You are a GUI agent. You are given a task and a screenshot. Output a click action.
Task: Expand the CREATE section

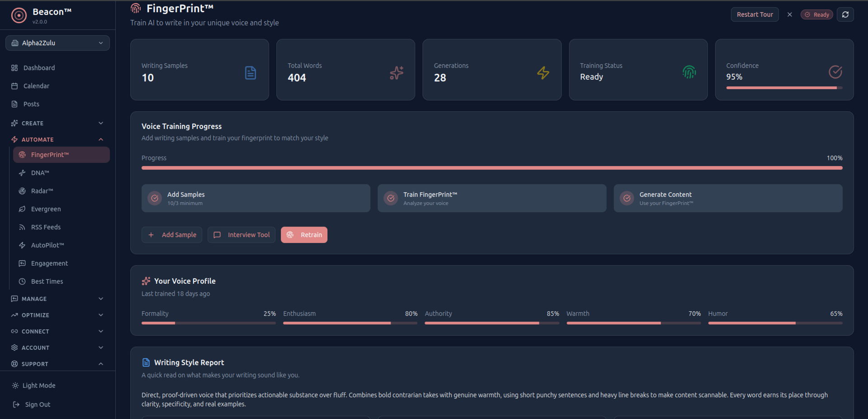[x=57, y=123]
